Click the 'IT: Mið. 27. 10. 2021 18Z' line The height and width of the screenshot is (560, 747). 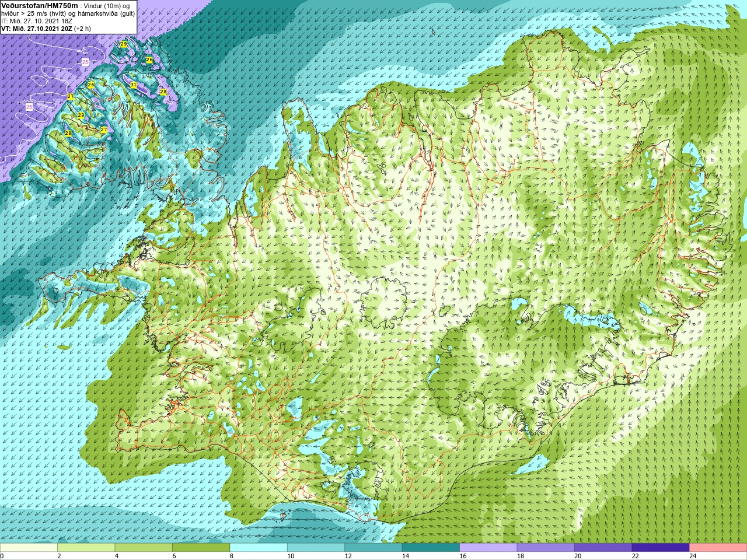coord(37,21)
